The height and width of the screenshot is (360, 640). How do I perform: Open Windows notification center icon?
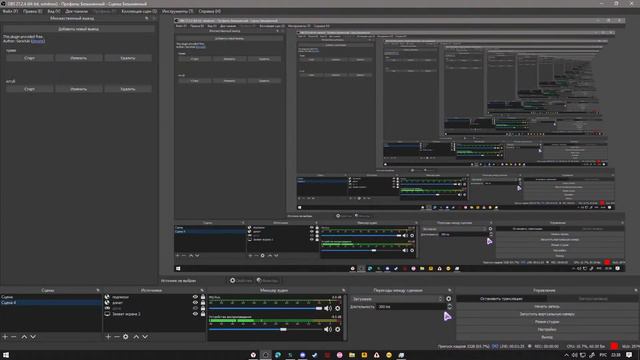(x=629, y=355)
